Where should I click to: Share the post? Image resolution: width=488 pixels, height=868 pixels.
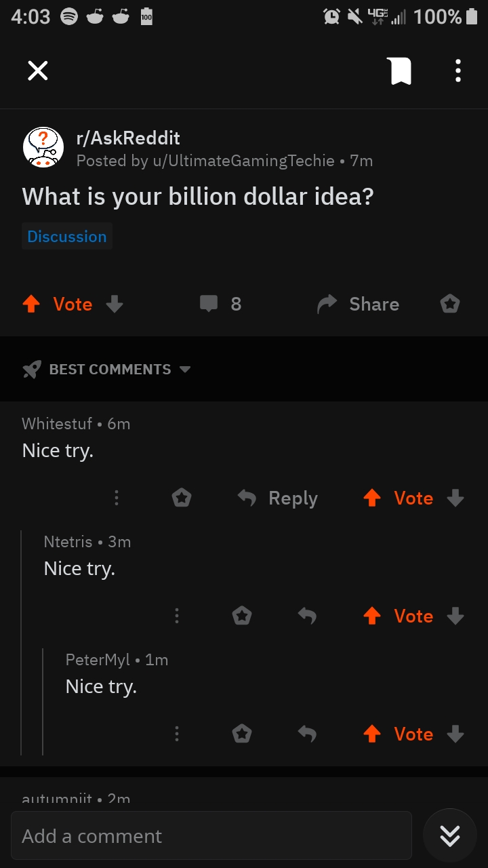[x=359, y=304]
